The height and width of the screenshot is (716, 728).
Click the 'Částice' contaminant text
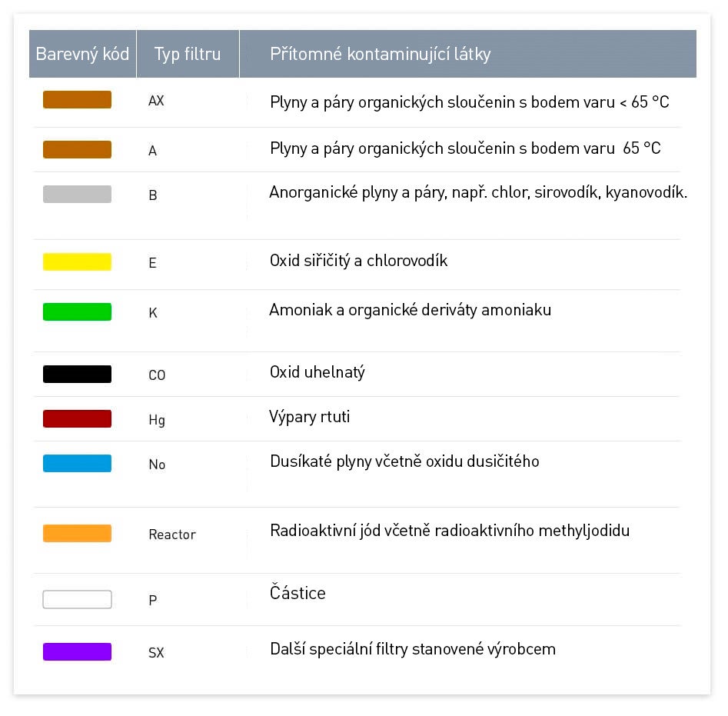(x=298, y=594)
